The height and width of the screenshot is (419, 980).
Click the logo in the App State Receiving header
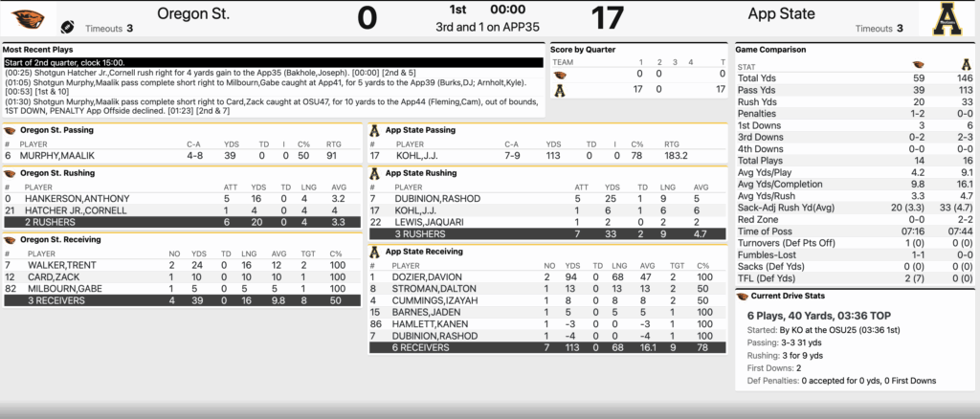pos(376,252)
